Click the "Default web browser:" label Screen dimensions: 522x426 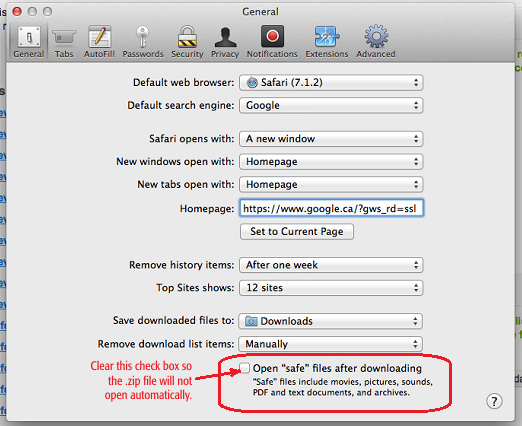(x=184, y=82)
